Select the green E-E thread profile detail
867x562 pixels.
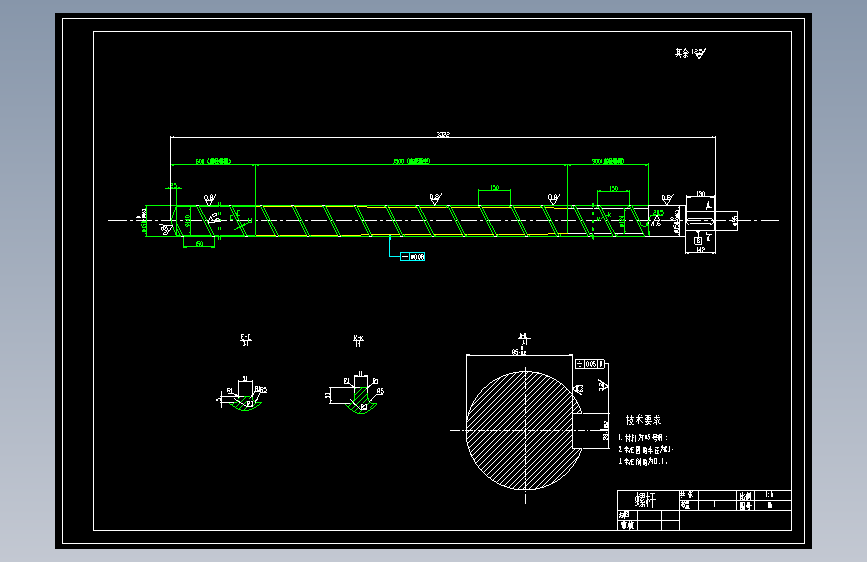(245, 403)
